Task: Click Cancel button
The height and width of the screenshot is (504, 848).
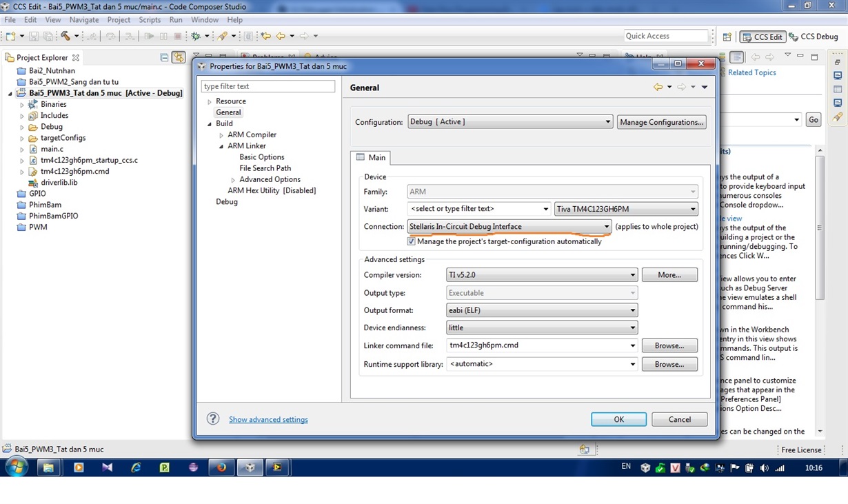Action: click(679, 419)
